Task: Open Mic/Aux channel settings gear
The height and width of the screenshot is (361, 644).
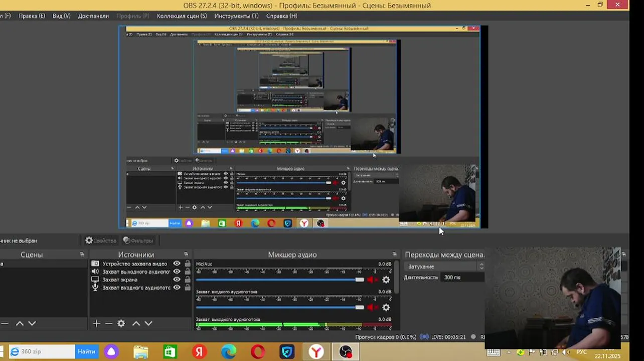Action: tap(386, 280)
